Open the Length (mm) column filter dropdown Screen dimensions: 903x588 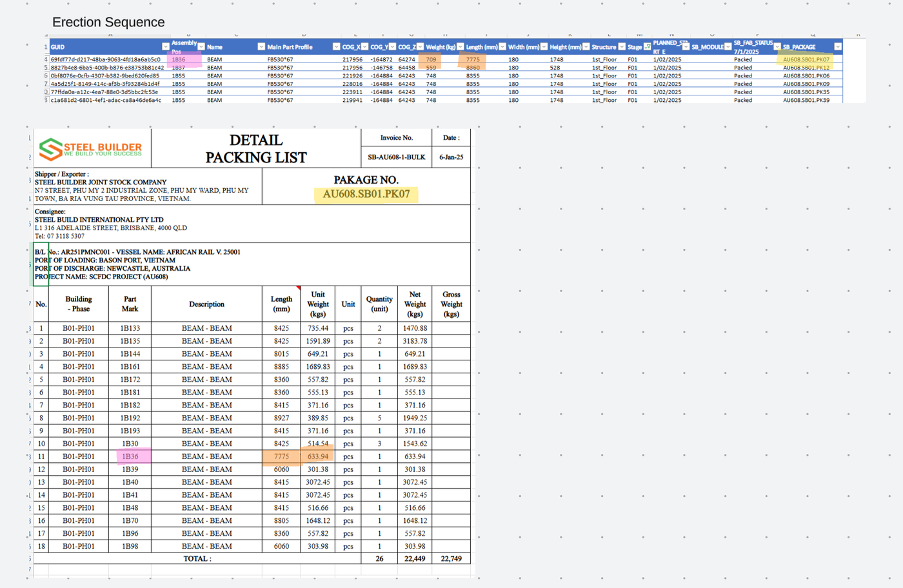click(502, 46)
